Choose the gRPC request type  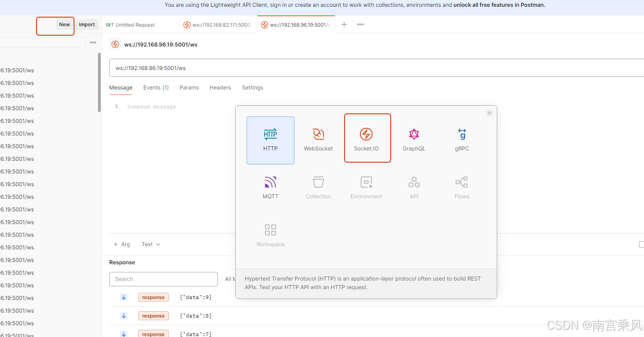462,140
